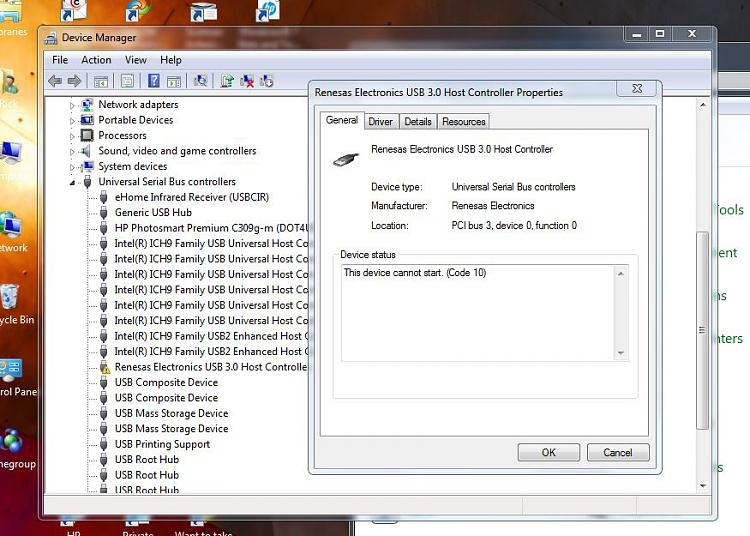Select the Generic USB Hub entry

(153, 213)
